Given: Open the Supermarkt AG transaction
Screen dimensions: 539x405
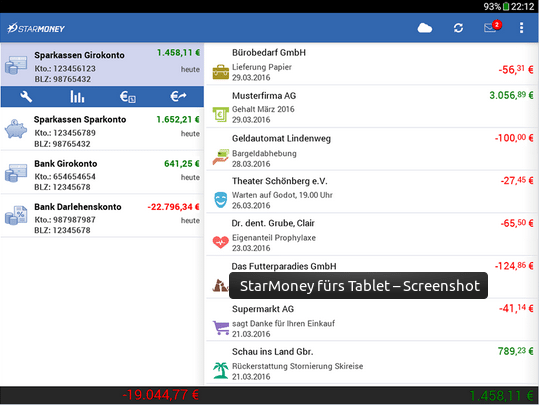Looking at the screenshot, I should [x=371, y=320].
